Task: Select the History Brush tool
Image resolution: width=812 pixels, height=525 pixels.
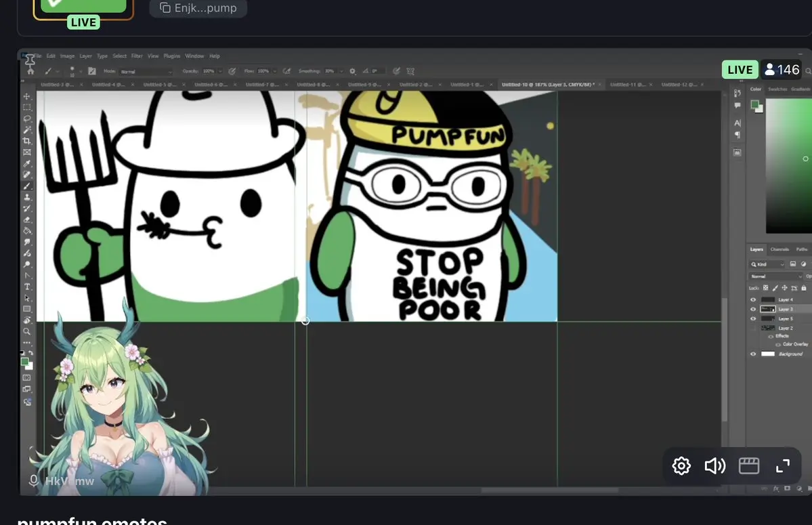Action: click(27, 208)
